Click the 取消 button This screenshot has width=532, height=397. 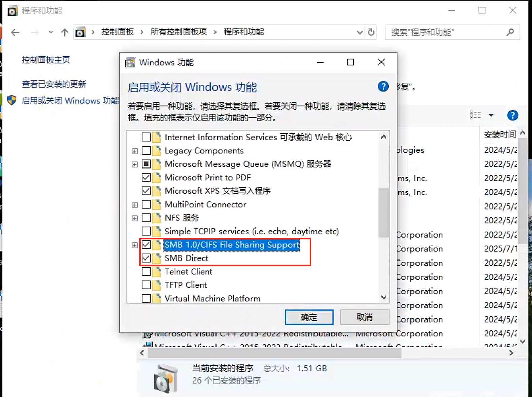coord(365,317)
